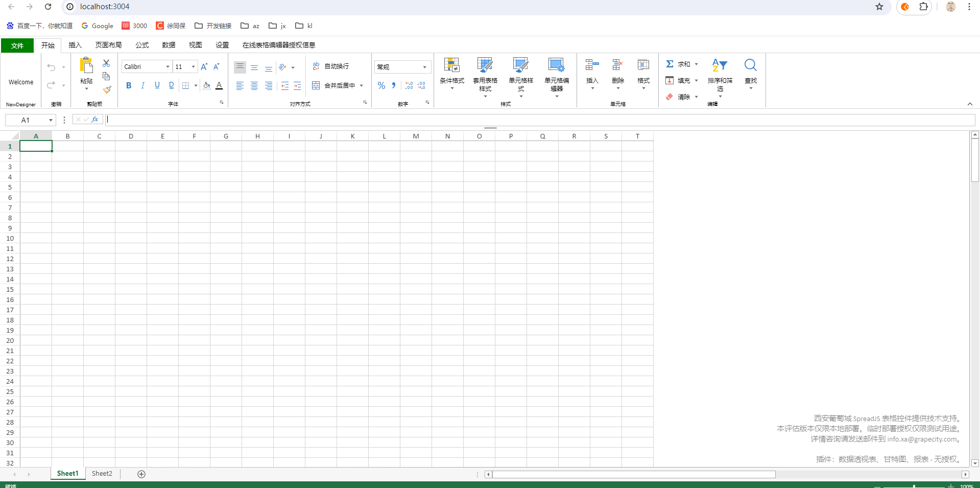Open the Find (查找) tool
The width and height of the screenshot is (980, 488).
coord(750,72)
